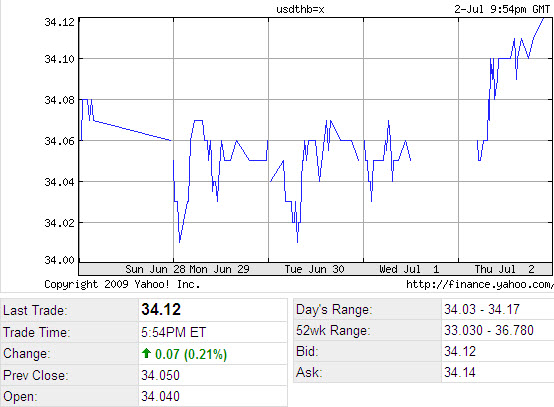The height and width of the screenshot is (407, 554).
Task: Click the Wed Jul 1 date marker
Action: coord(409,269)
